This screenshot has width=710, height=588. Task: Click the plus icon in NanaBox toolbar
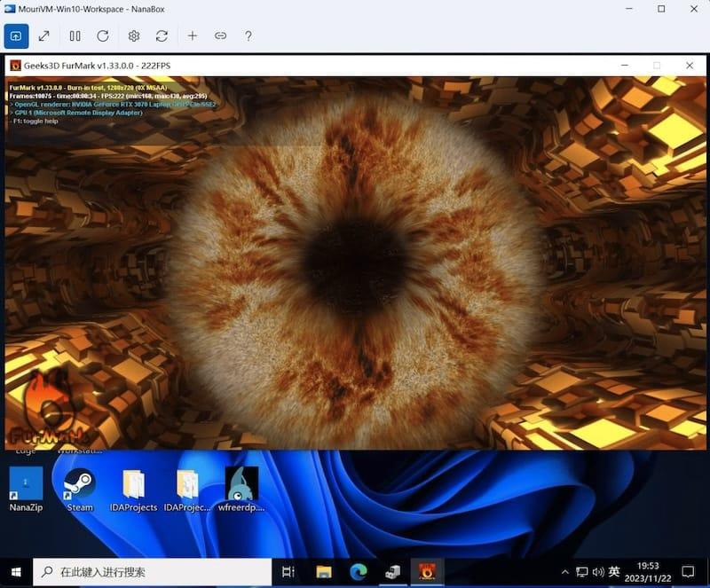click(x=193, y=36)
